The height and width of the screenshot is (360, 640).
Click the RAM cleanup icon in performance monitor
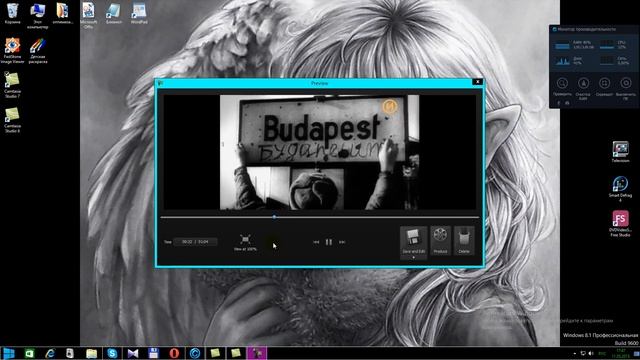[x=583, y=83]
